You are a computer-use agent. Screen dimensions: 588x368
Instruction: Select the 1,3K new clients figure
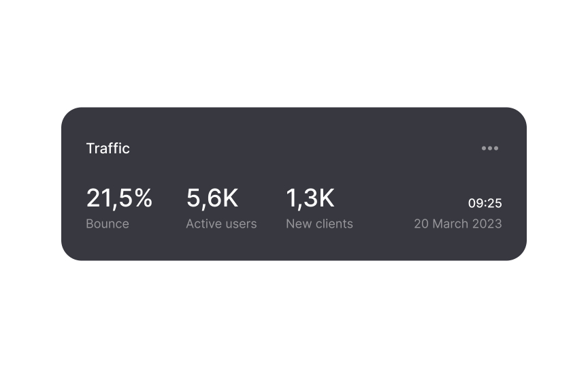310,198
